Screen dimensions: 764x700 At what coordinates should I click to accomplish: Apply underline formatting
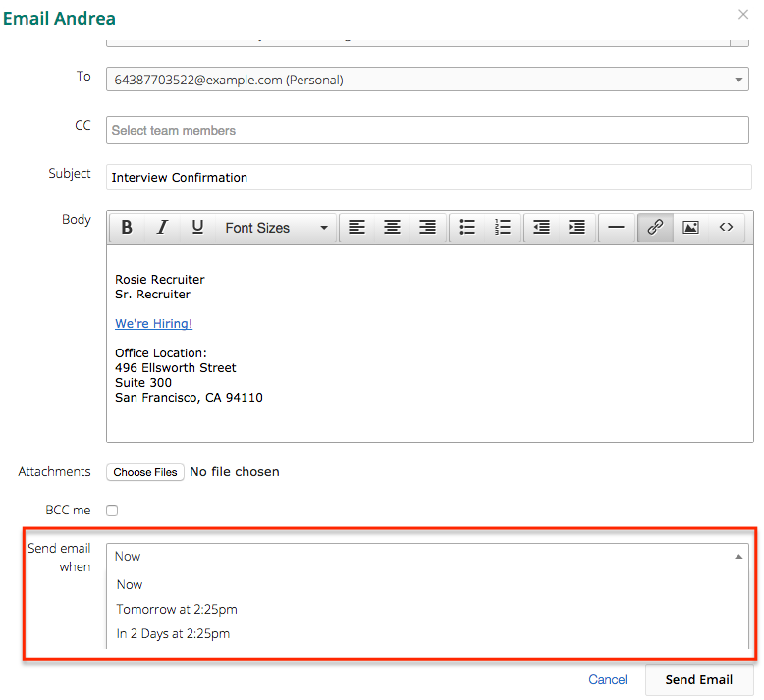[x=197, y=228]
